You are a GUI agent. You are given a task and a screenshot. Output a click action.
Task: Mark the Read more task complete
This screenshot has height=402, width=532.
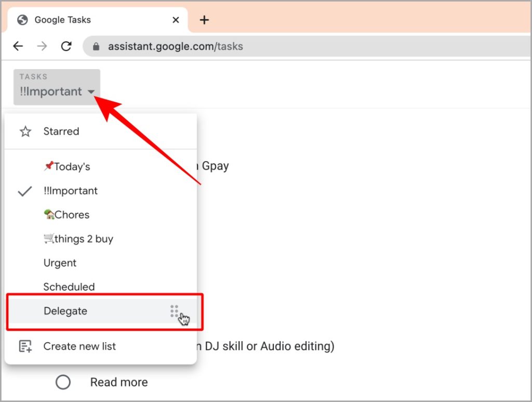[63, 382]
